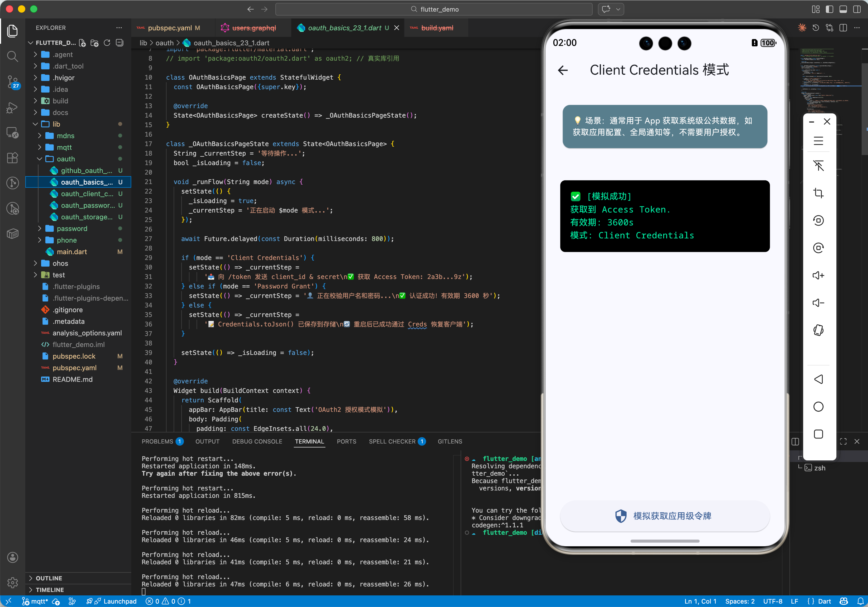
Task: Click the app back arrow beside Client Credentials
Action: (563, 70)
